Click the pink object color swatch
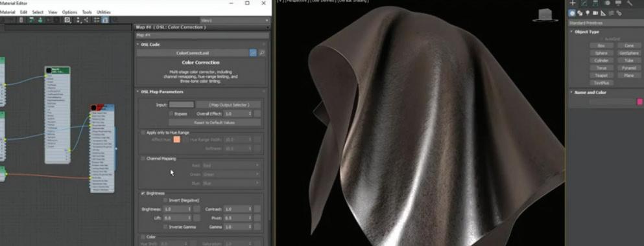Viewport: 644px width, 246px height. [x=639, y=102]
